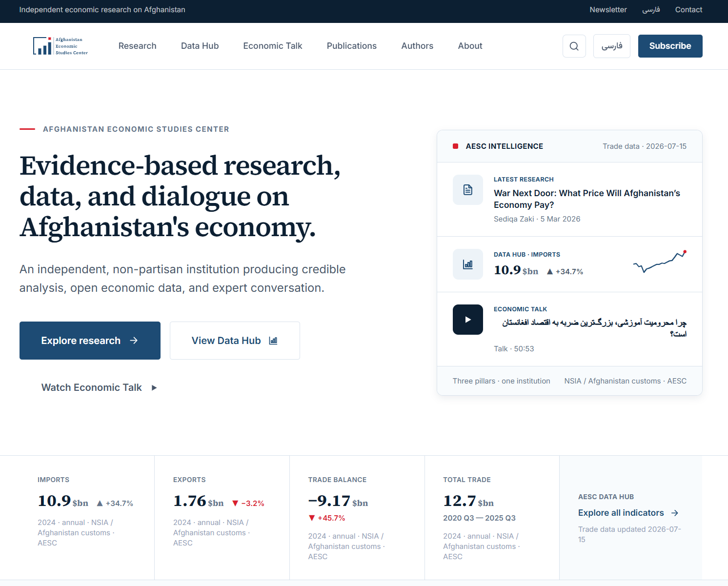Switch language with the فارسی header button
The width and height of the screenshot is (728, 586).
click(x=612, y=46)
